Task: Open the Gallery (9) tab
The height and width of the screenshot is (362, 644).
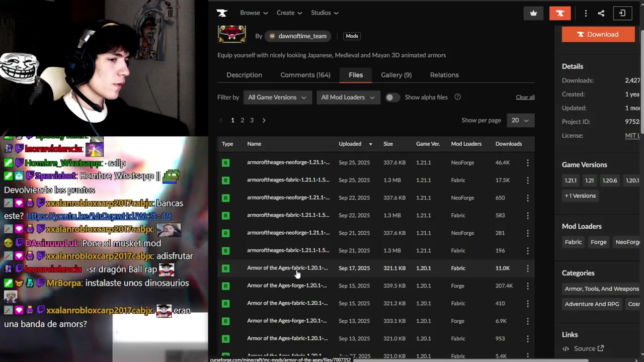Action: 396,75
